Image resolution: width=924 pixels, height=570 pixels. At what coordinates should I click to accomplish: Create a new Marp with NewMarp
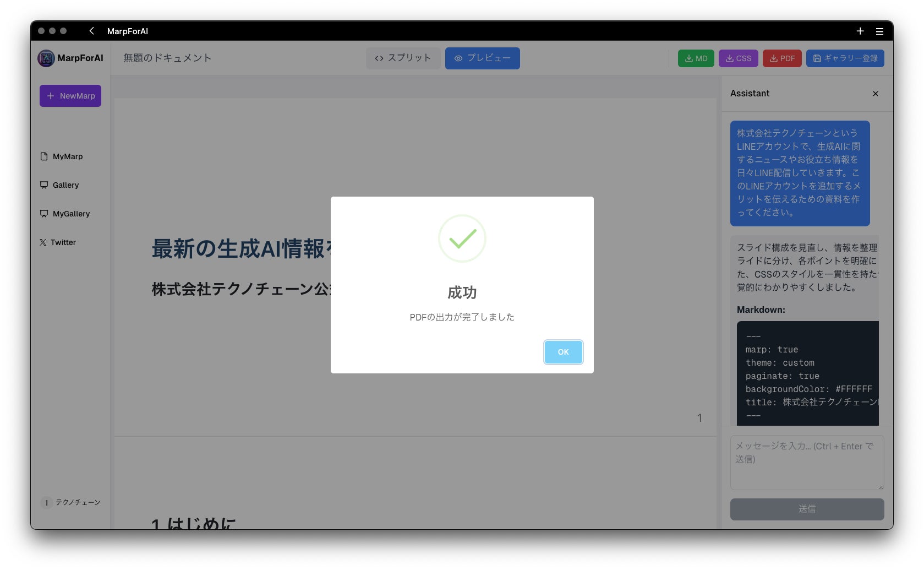coord(70,96)
